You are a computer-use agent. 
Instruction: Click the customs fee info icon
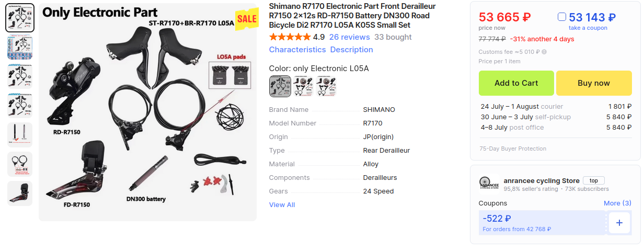[544, 52]
